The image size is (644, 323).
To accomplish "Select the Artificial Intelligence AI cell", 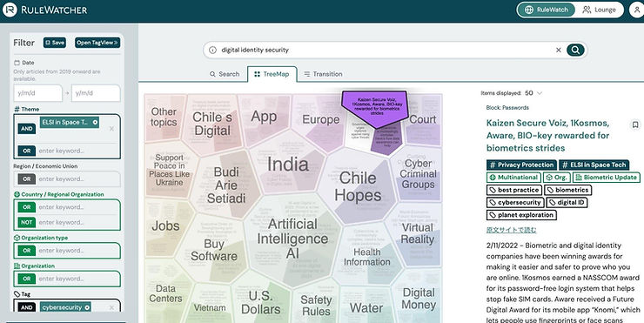I will pos(292,239).
